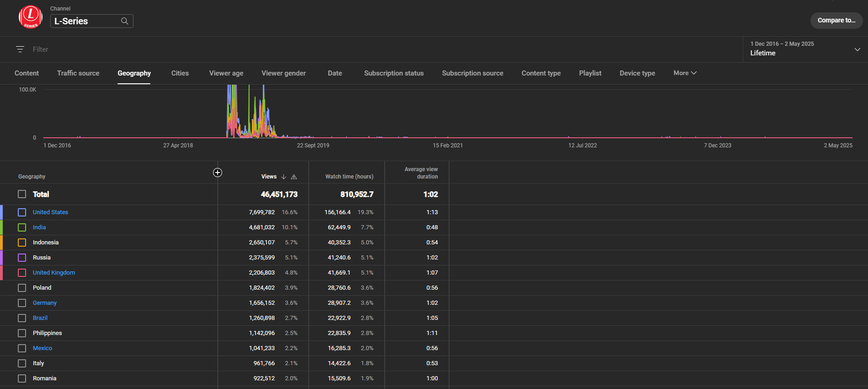This screenshot has height=389, width=868.
Task: Check the Total row checkbox
Action: [x=22, y=194]
